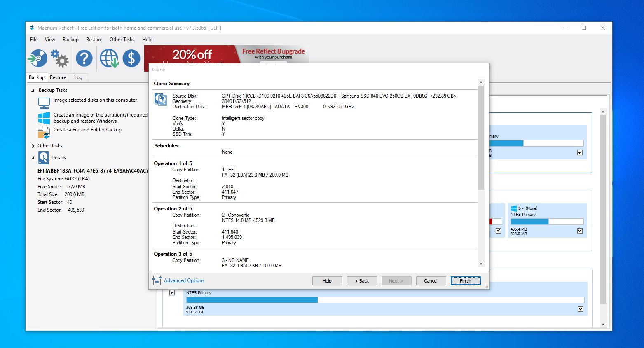Screen dimensions: 644x348
Task: Click Create a File and Folder backup
Action: (x=87, y=130)
